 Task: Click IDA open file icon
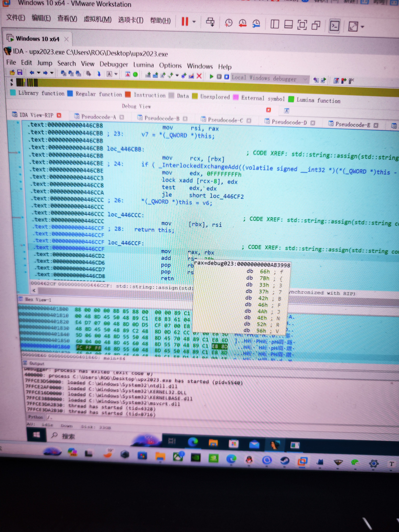12,72
